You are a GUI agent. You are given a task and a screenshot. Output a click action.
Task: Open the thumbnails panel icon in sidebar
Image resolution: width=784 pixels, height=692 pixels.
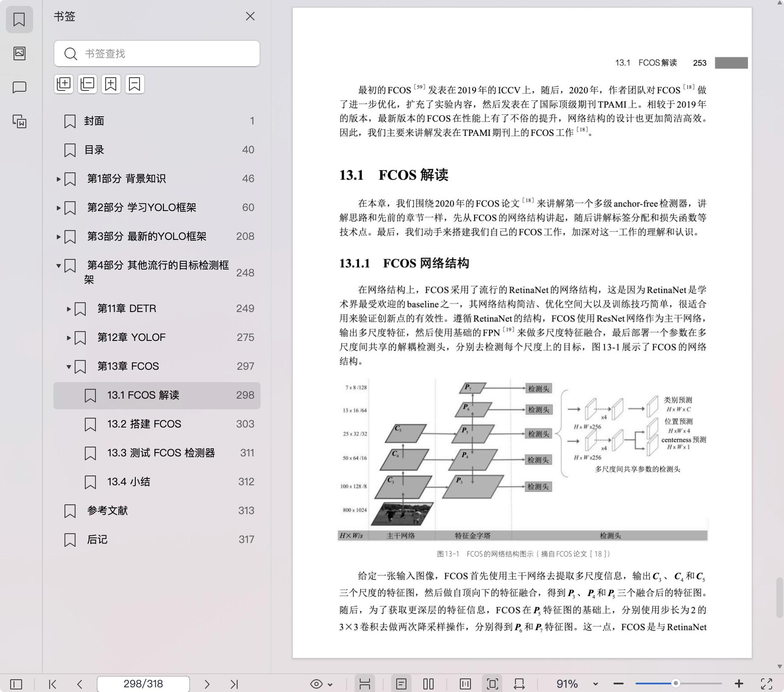(19, 53)
